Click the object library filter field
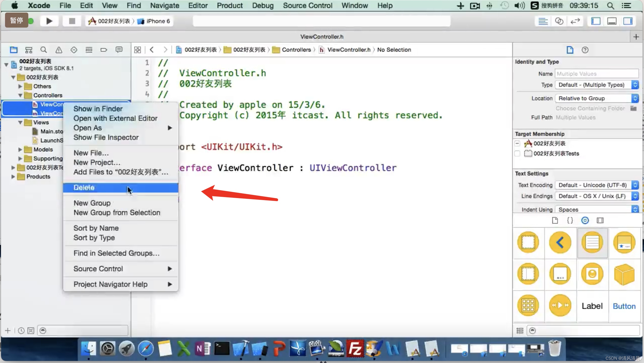 tap(583, 331)
